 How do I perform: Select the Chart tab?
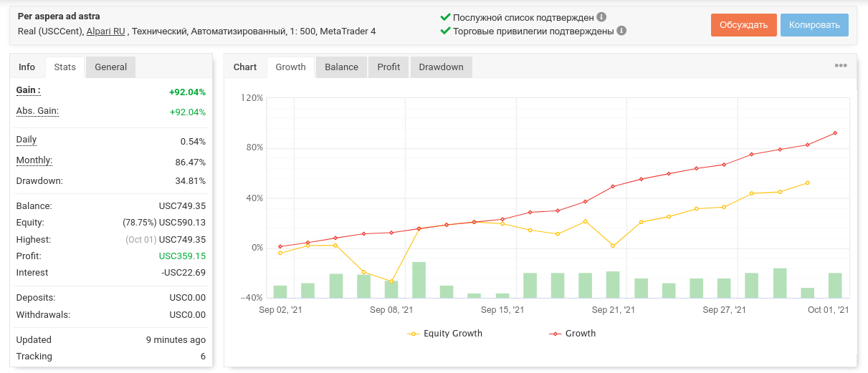(245, 67)
